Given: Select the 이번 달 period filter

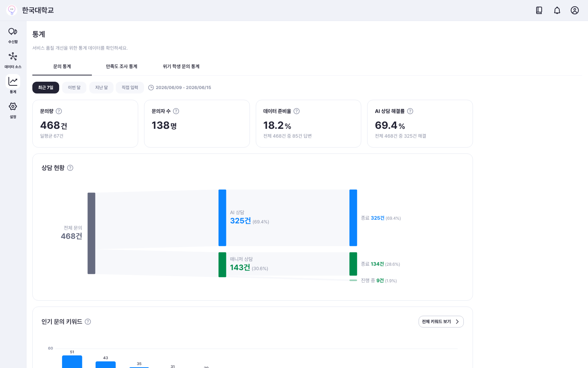Looking at the screenshot, I should click(74, 88).
